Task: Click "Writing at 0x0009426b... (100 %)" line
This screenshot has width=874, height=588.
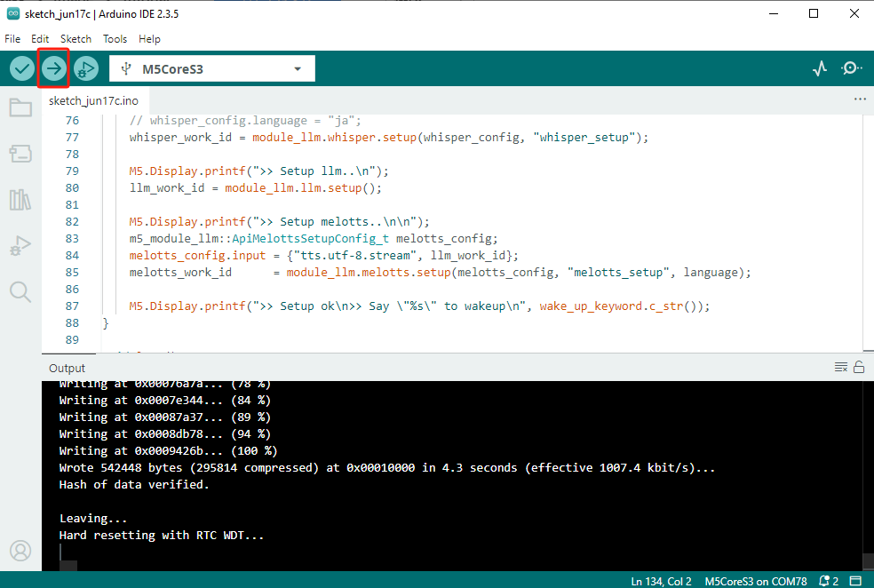Action: (168, 451)
